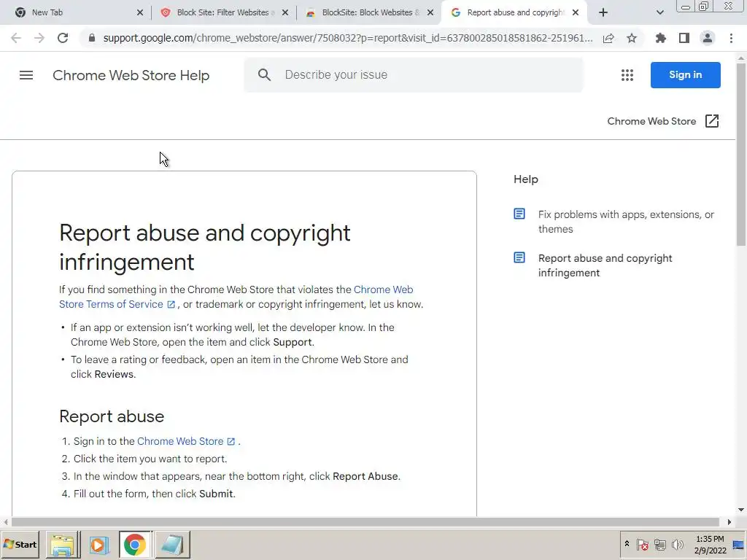
Task: Open Chrome Web Store Terms of Service link
Action: (x=236, y=297)
